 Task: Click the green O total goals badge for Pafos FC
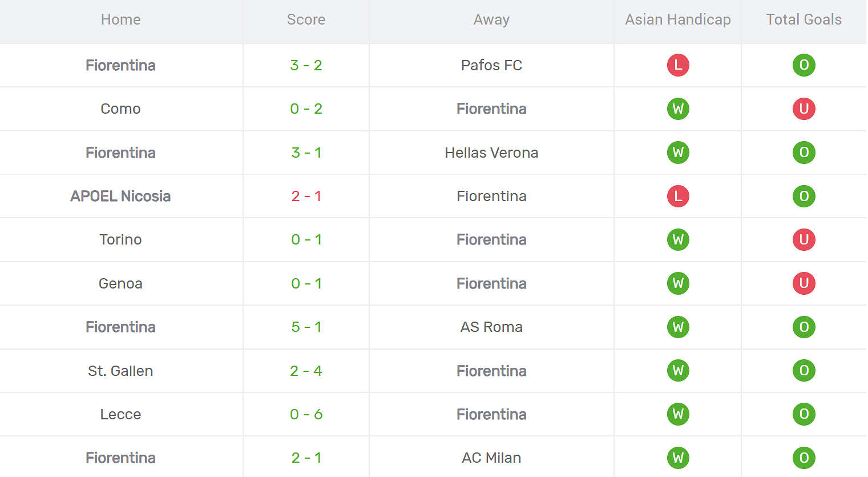point(804,65)
